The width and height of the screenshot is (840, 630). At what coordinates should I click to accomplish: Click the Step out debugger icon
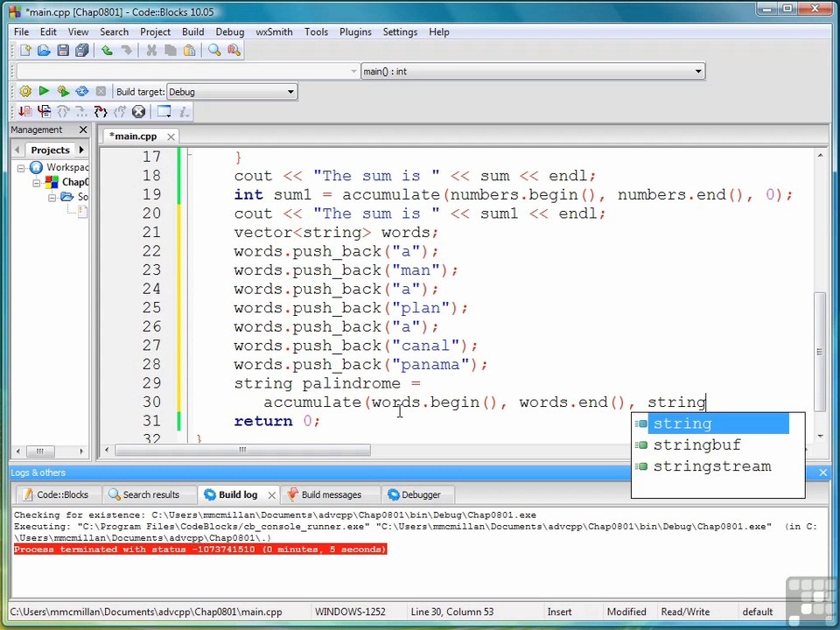pos(120,111)
